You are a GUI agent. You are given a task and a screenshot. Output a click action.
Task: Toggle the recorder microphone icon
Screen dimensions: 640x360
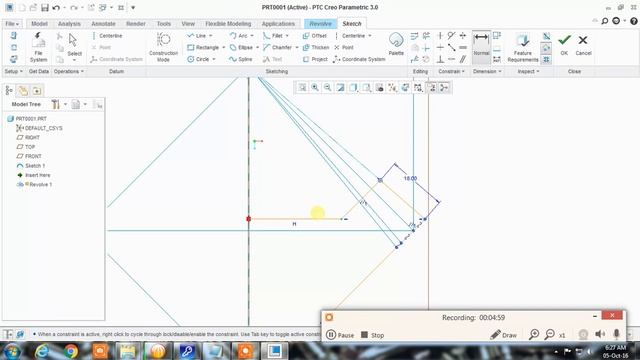coord(616,334)
